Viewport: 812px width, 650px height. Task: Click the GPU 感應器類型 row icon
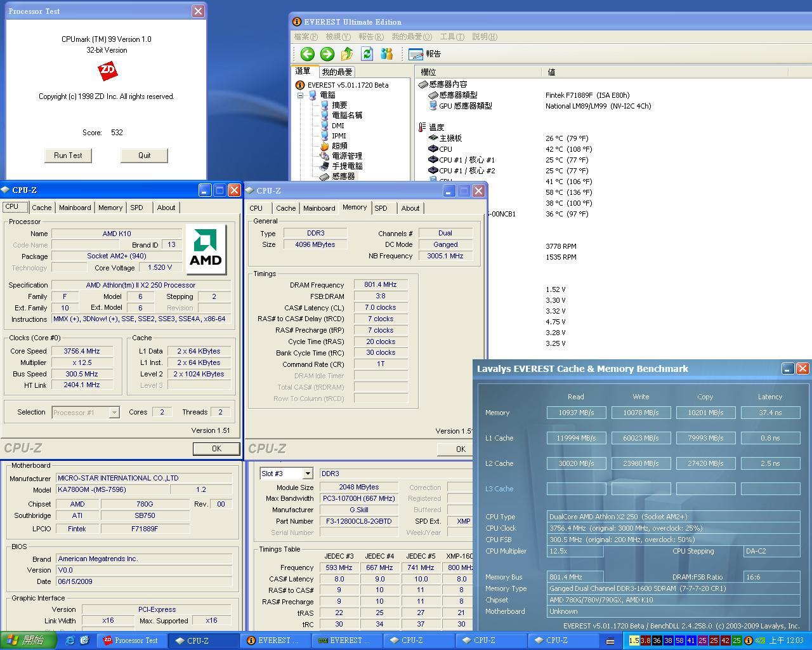pos(434,106)
